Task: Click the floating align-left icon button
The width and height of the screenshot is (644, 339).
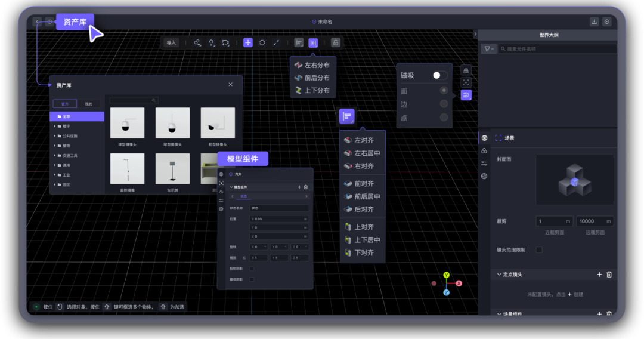Action: (346, 116)
